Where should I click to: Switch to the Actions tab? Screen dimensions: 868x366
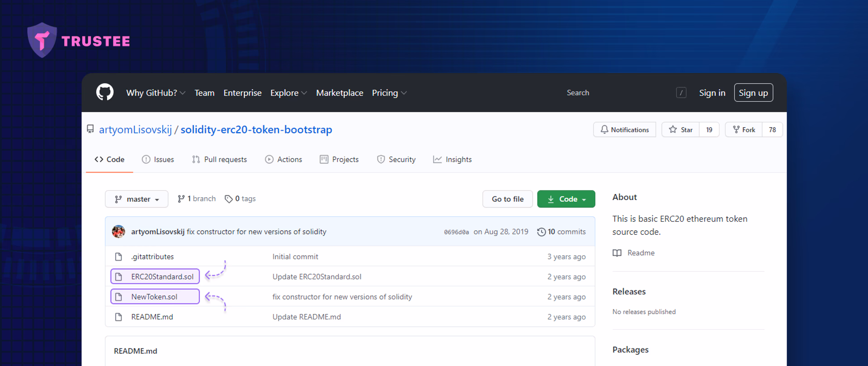pyautogui.click(x=283, y=159)
